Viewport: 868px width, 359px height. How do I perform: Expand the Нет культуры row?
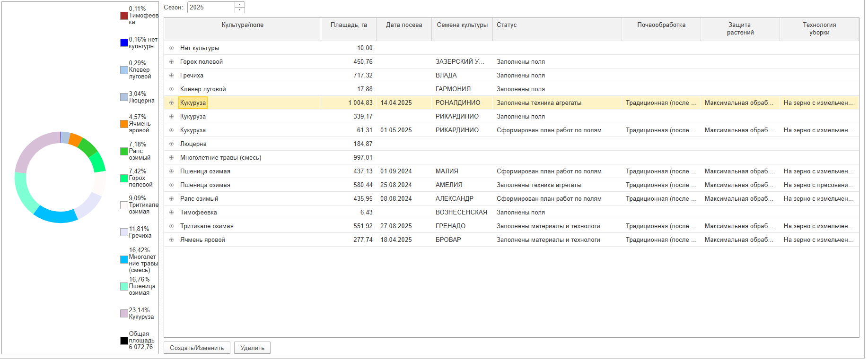click(172, 48)
